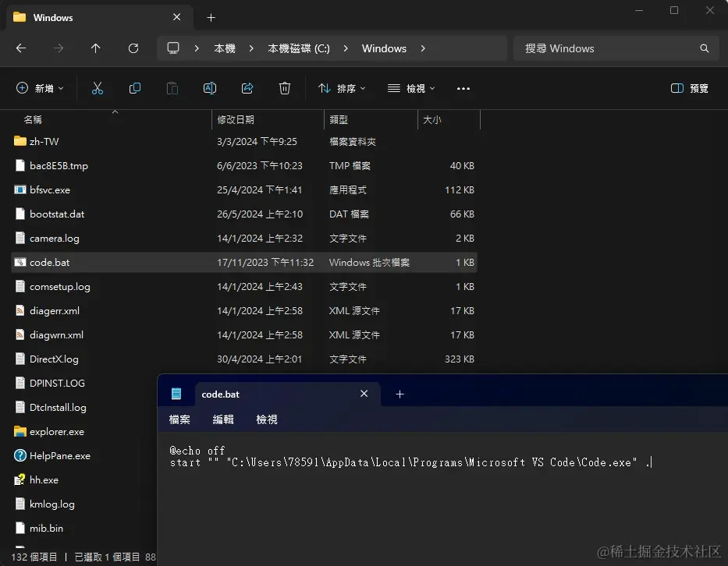Click the explorer.exe folder icon

coord(20,431)
